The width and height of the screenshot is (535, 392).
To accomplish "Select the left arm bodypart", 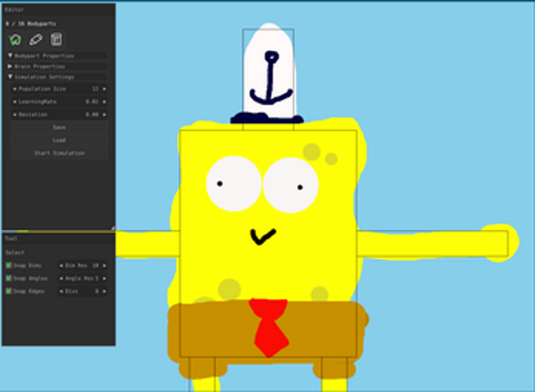I will click(x=148, y=243).
